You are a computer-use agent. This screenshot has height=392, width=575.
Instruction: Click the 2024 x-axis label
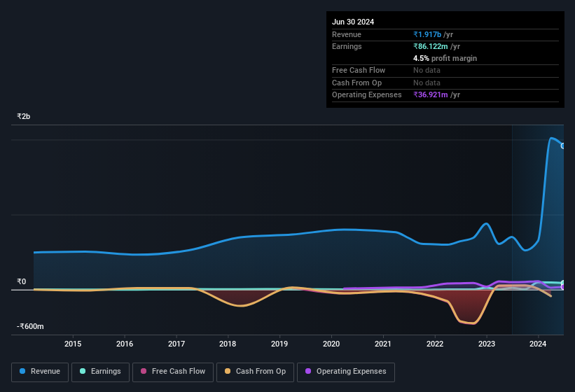pos(538,344)
